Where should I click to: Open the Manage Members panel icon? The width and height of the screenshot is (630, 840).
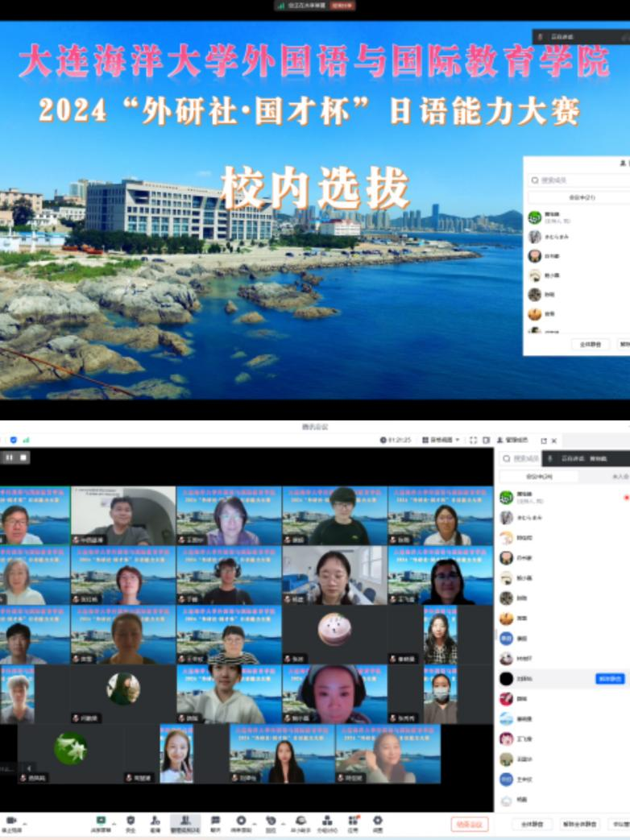[185, 821]
